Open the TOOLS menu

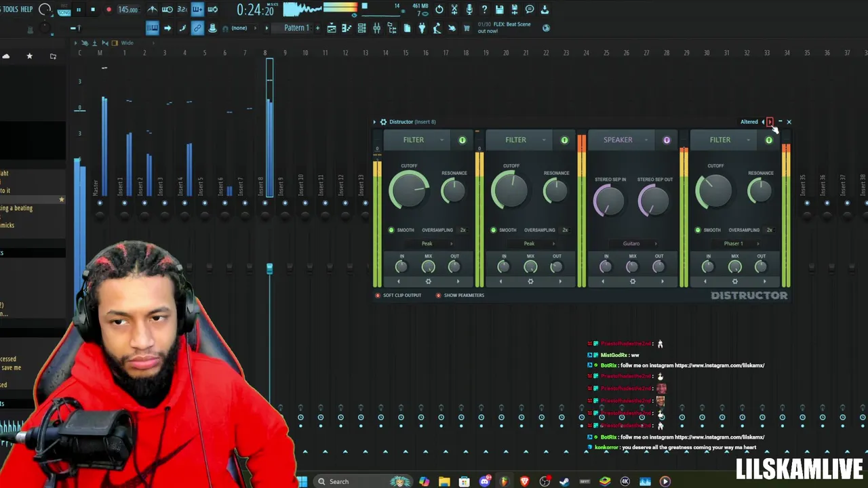coord(10,9)
